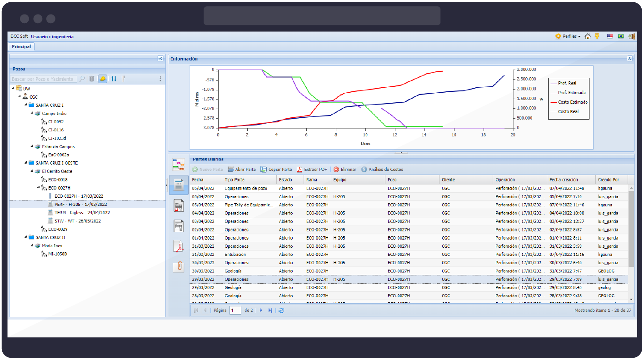Open the Perfiles dropdown
The height and width of the screenshot is (360, 644).
pos(568,36)
